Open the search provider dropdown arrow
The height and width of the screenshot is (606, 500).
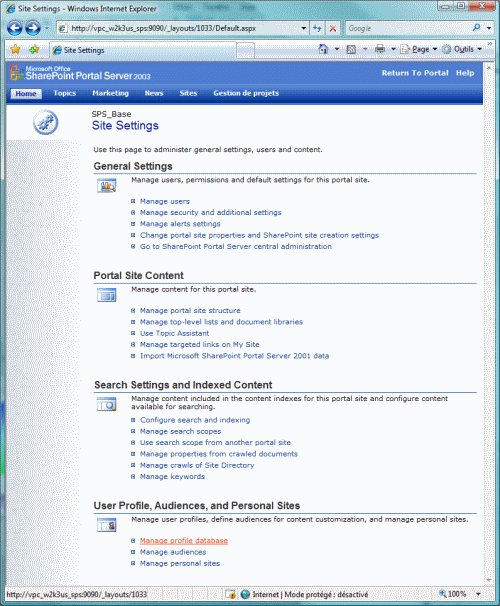(x=489, y=28)
